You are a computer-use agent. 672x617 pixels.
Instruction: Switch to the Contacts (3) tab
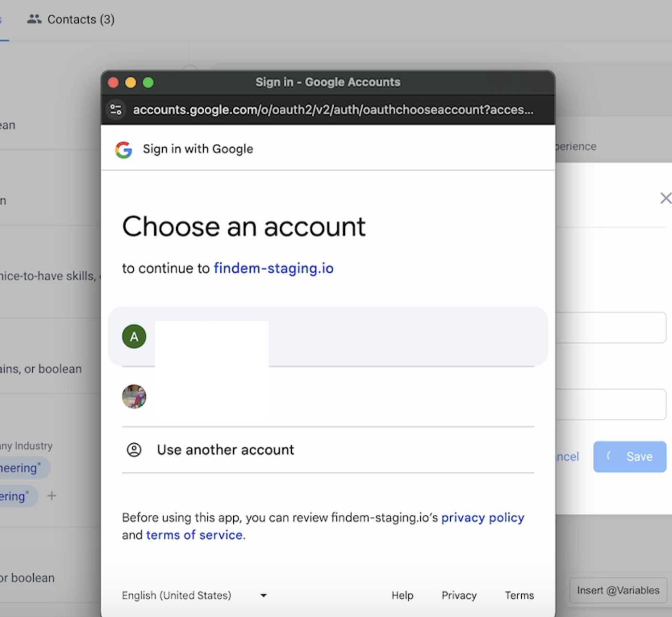click(71, 19)
